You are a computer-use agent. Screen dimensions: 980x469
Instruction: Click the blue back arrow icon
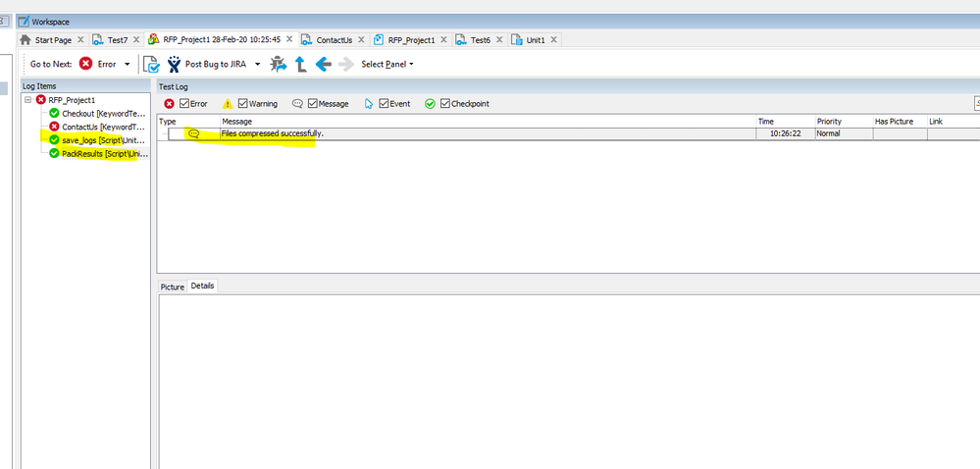323,64
